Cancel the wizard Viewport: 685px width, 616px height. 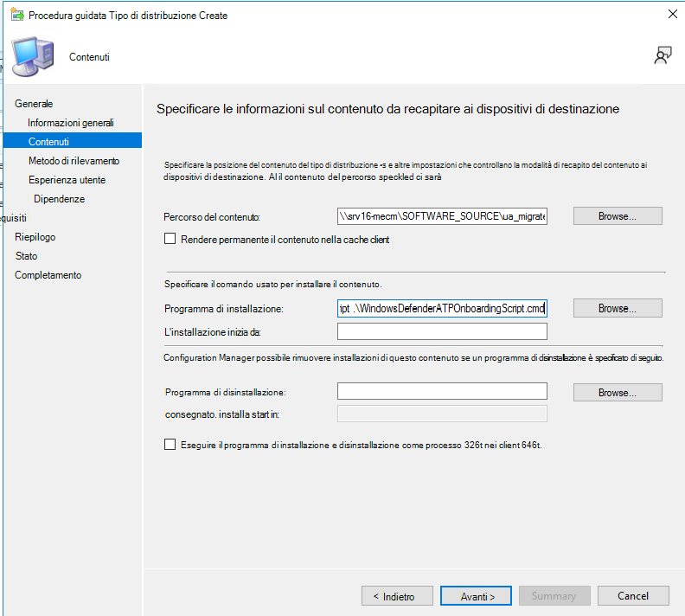(x=633, y=596)
